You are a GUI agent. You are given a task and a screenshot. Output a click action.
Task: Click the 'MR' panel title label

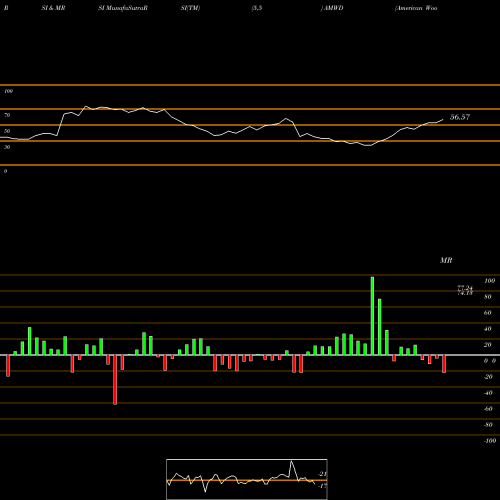click(446, 260)
